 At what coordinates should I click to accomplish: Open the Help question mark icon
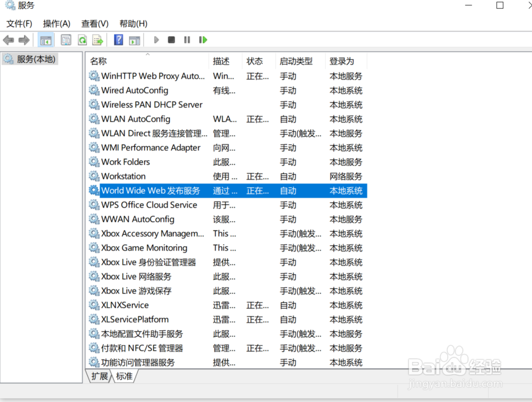tap(119, 40)
